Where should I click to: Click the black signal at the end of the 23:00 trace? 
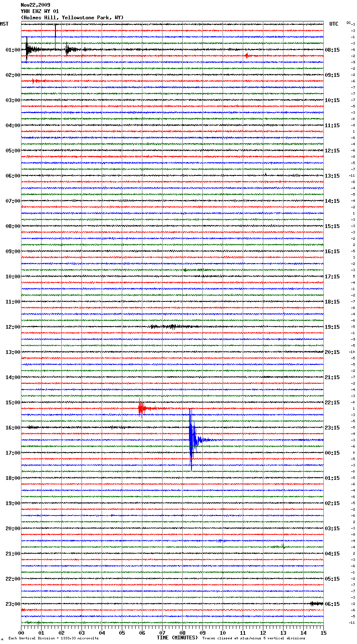click(315, 604)
